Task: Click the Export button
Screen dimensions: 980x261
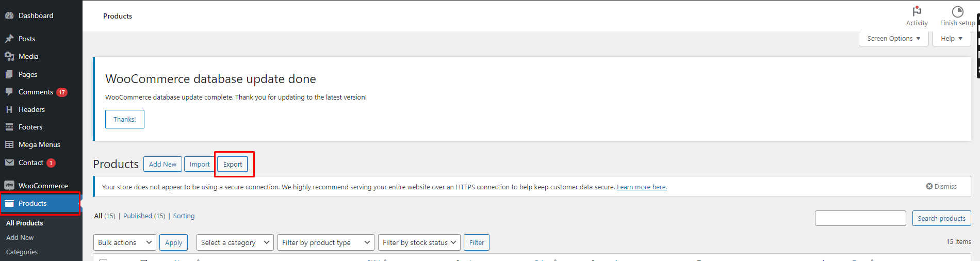Action: coord(233,164)
